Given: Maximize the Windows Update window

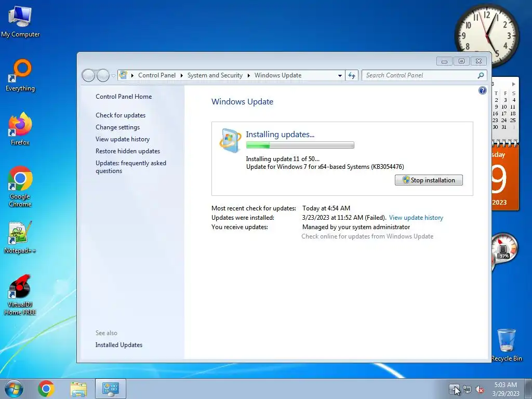Looking at the screenshot, I should [x=461, y=61].
